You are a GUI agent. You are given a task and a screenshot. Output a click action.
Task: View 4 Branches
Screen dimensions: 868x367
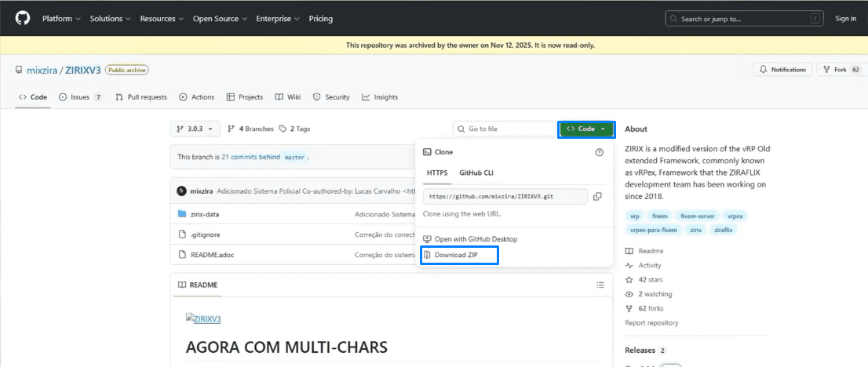click(251, 129)
